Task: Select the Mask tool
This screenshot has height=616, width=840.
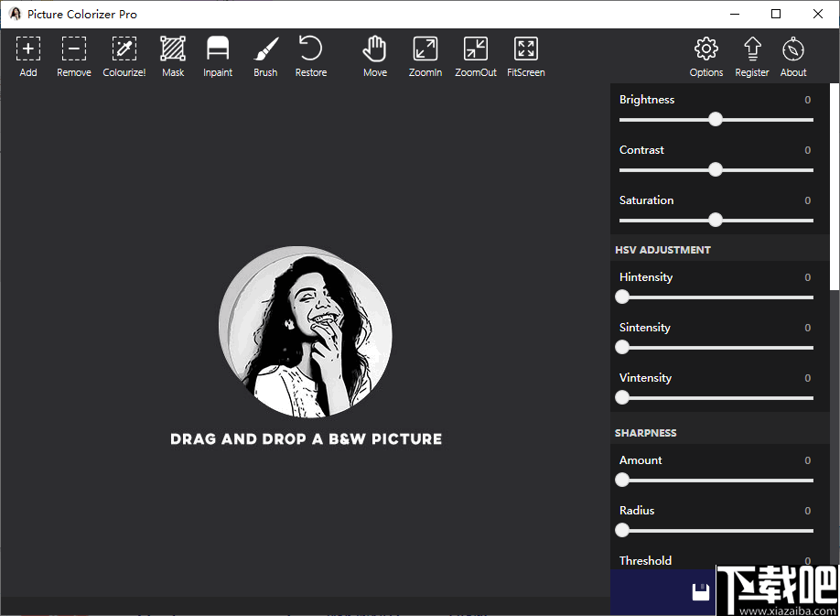Action: [173, 49]
